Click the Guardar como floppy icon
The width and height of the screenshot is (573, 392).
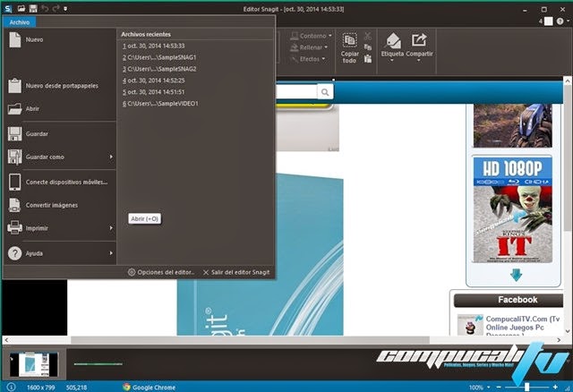pos(14,158)
